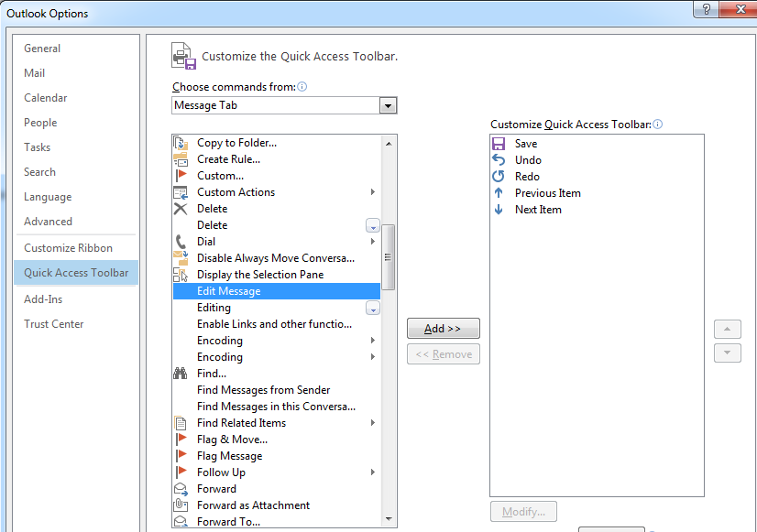Expand the dropdown arrow beside Editing
This screenshot has width=757, height=532.
(x=372, y=307)
